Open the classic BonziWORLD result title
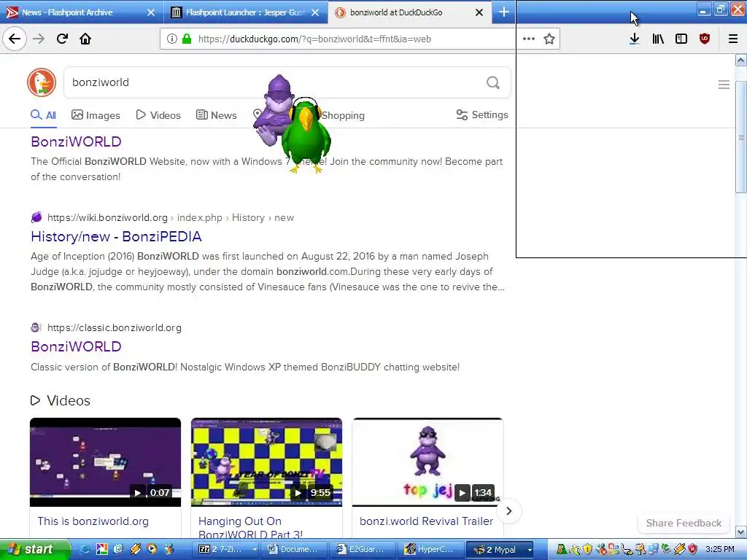 pyautogui.click(x=76, y=346)
